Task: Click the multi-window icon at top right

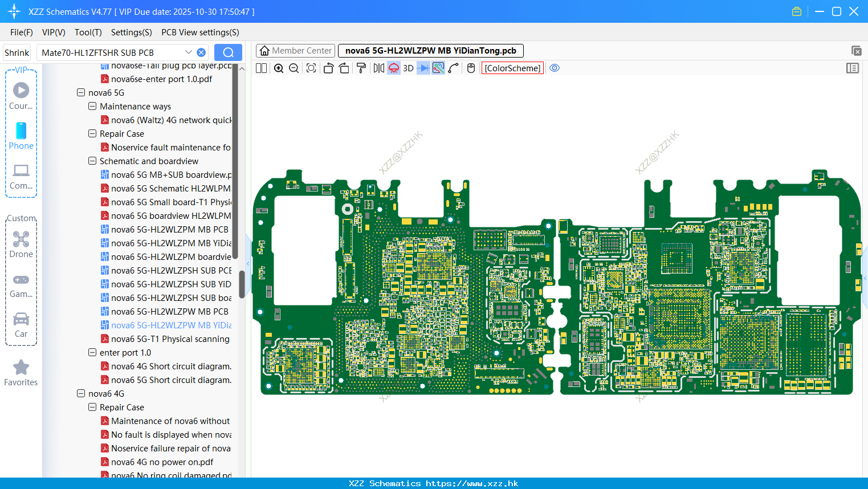Action: click(856, 51)
